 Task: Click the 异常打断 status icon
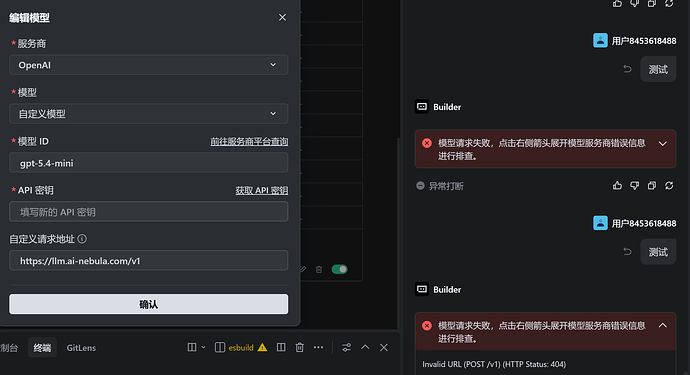(420, 186)
